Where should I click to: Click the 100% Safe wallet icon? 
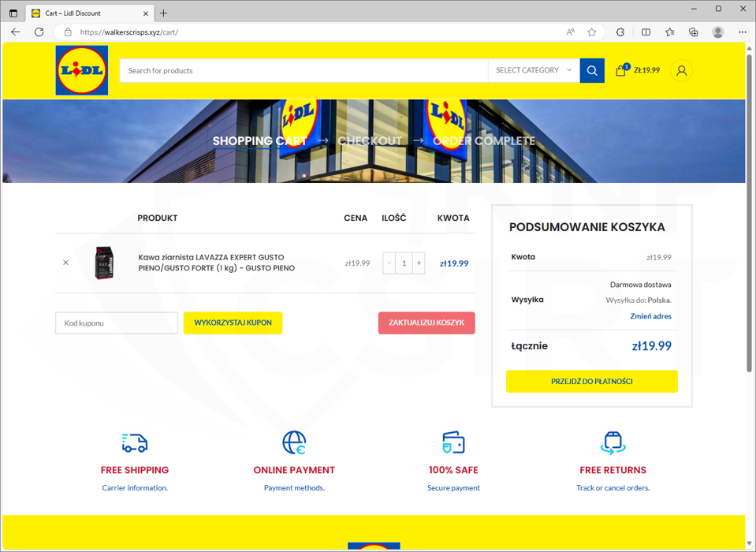(453, 443)
